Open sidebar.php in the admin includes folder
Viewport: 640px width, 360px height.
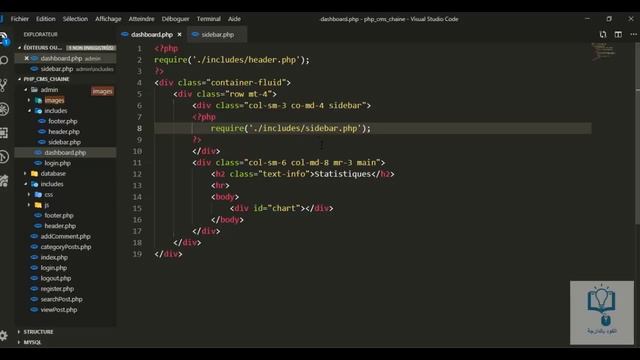[x=64, y=142]
